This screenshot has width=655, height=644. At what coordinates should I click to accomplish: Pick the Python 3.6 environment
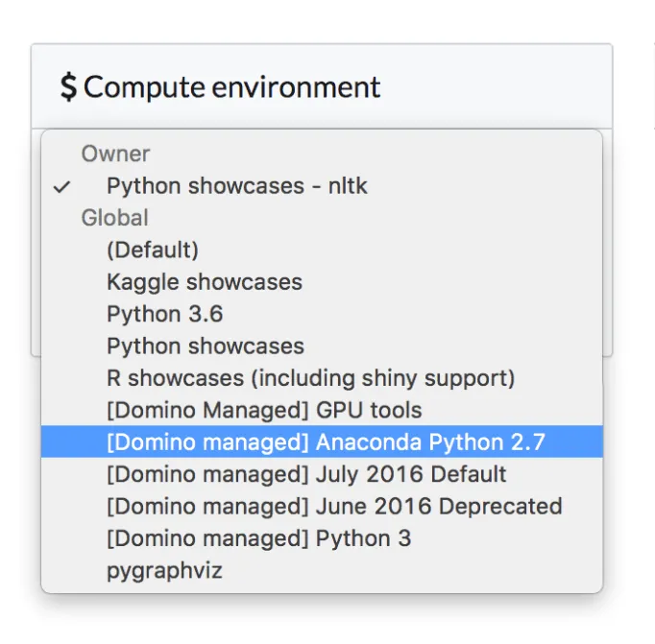point(164,314)
